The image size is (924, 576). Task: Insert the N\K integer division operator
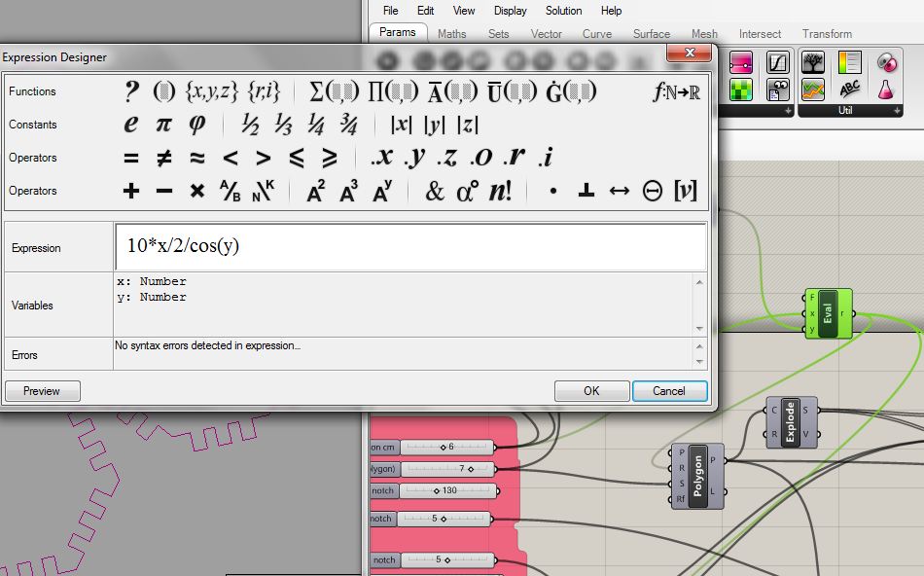coord(263,191)
